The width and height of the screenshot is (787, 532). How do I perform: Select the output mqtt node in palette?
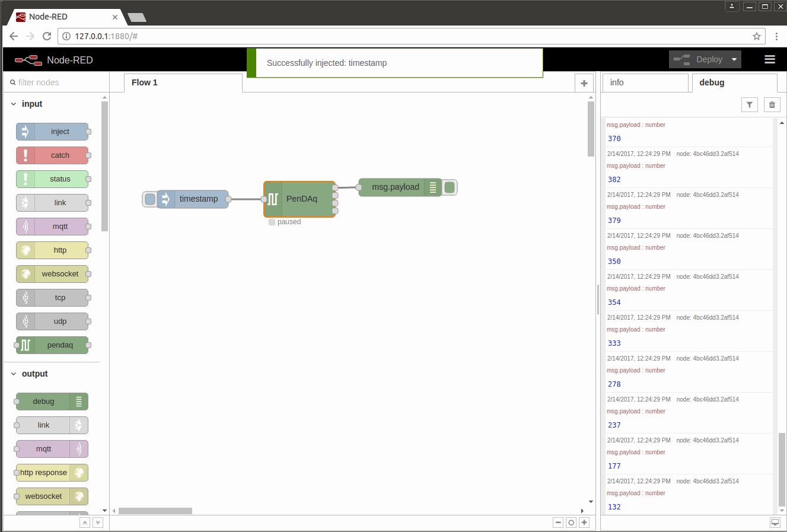[52, 449]
